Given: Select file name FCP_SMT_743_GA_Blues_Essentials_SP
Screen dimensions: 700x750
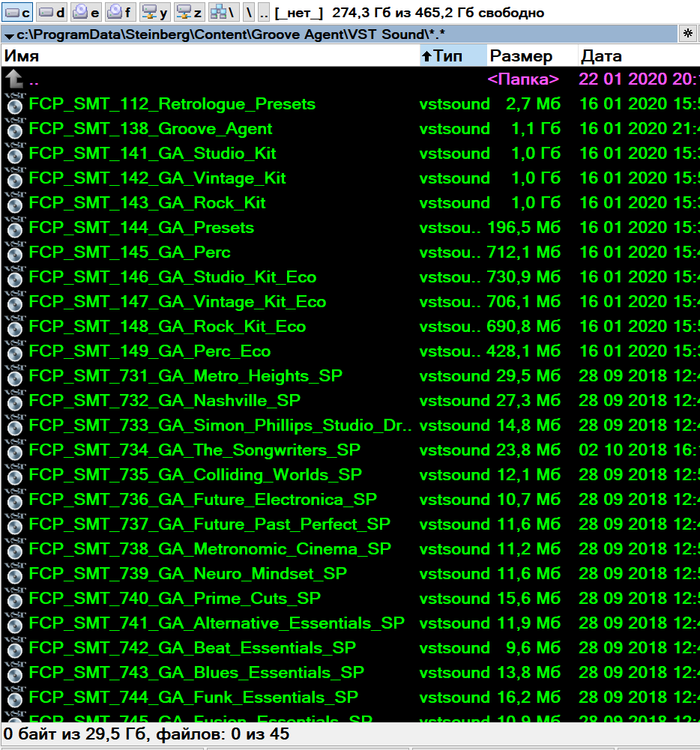Looking at the screenshot, I should (196, 673).
